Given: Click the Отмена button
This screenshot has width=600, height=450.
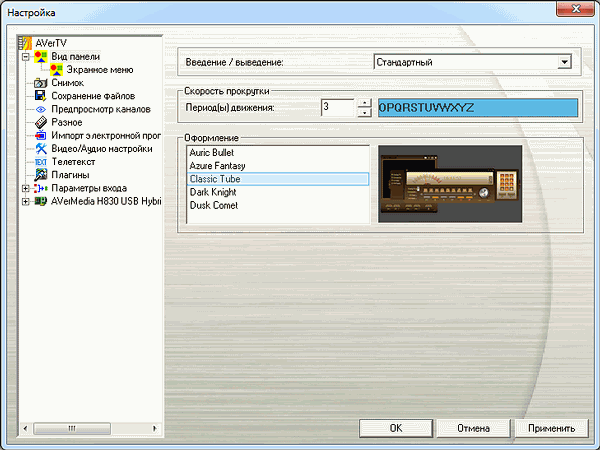Looking at the screenshot, I should (x=474, y=428).
